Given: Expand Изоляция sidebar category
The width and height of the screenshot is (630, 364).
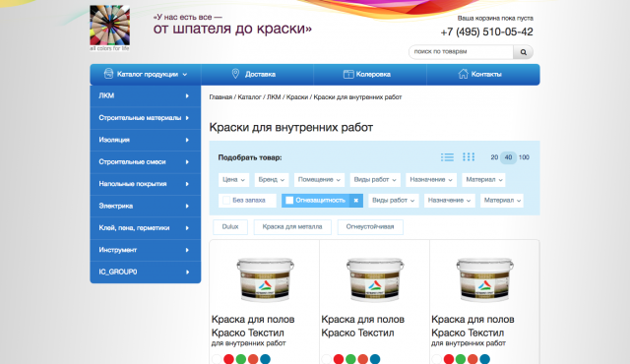Looking at the screenshot, I should [x=145, y=140].
